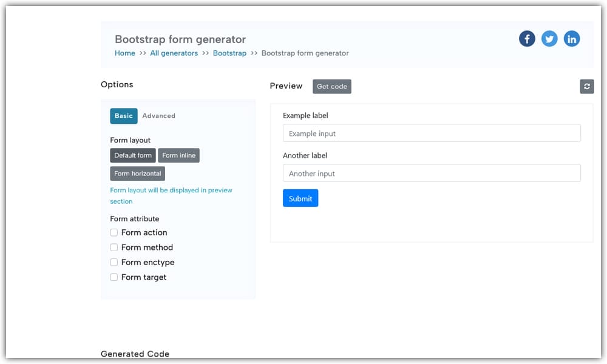This screenshot has height=364, width=607.
Task: Share the page via the Facebook icon
Action: click(x=527, y=38)
